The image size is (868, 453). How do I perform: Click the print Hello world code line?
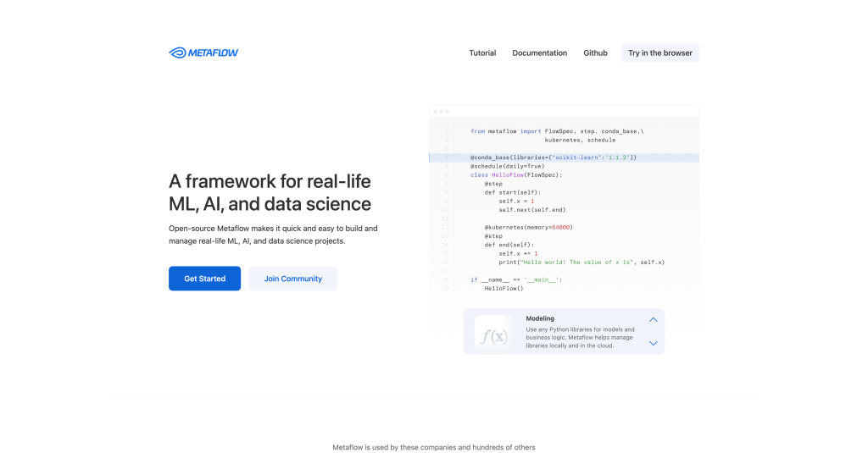(x=581, y=262)
